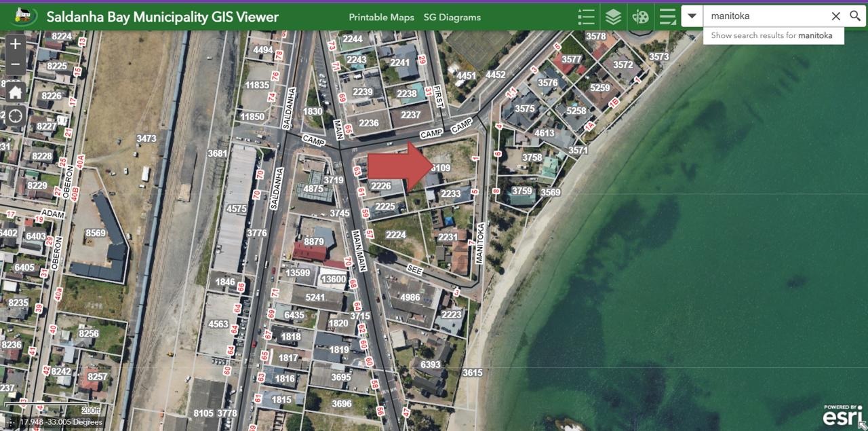The image size is (868, 431).
Task: Click the MANITOKA street label
Action: (479, 243)
